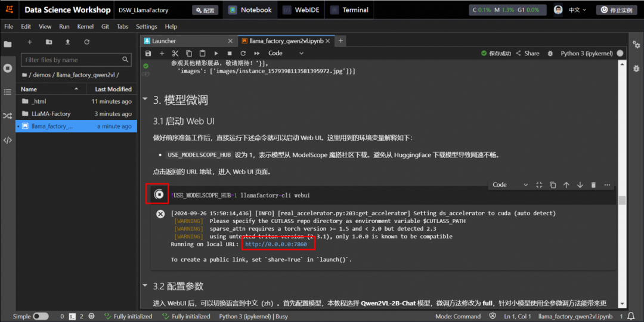Open the Kernel menu
The width and height of the screenshot is (644, 322).
(x=85, y=26)
